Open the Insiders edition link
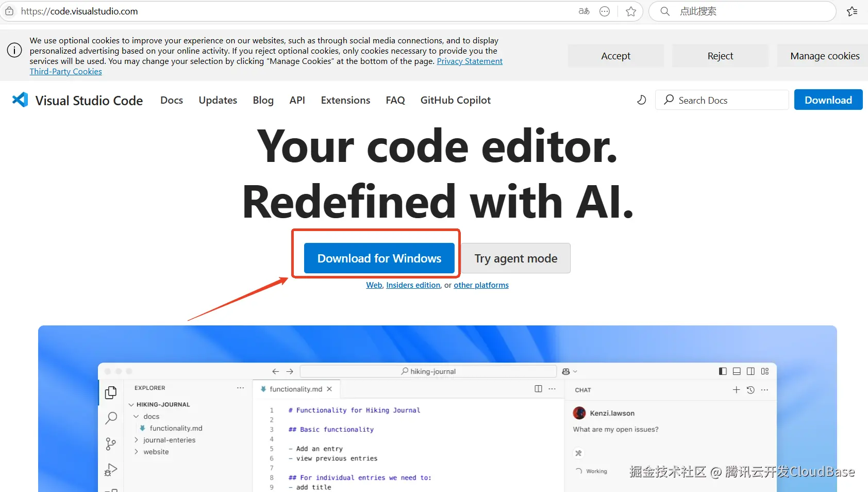 [413, 285]
